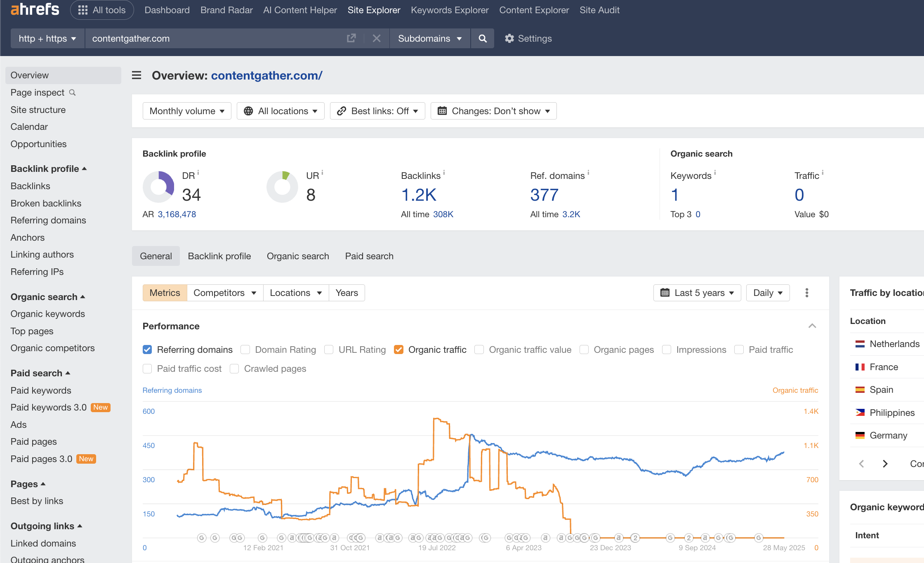Open the Changes: Don't show dropdown
This screenshot has height=563, width=924.
[494, 111]
